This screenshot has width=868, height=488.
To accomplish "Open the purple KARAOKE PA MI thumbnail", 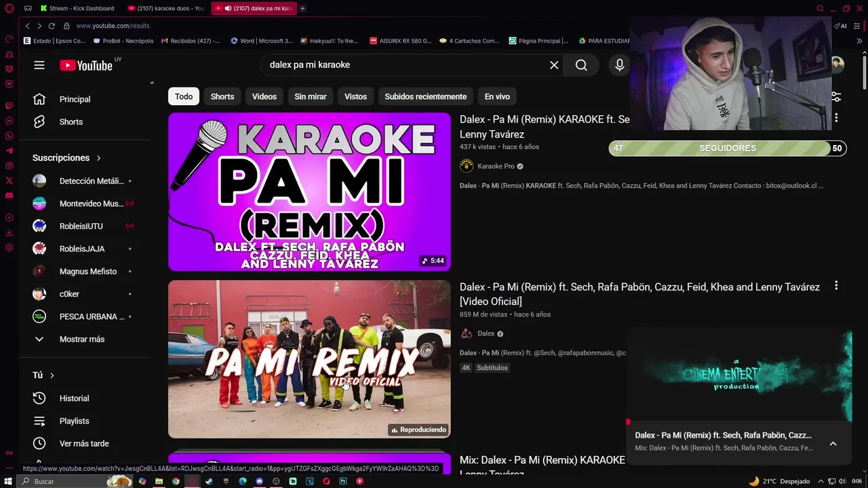I will (309, 192).
